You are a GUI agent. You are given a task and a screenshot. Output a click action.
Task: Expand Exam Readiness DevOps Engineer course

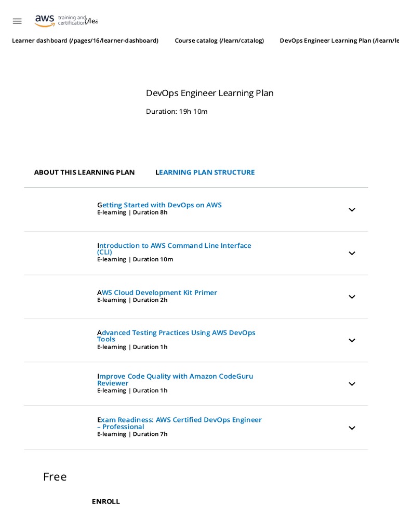pyautogui.click(x=352, y=428)
